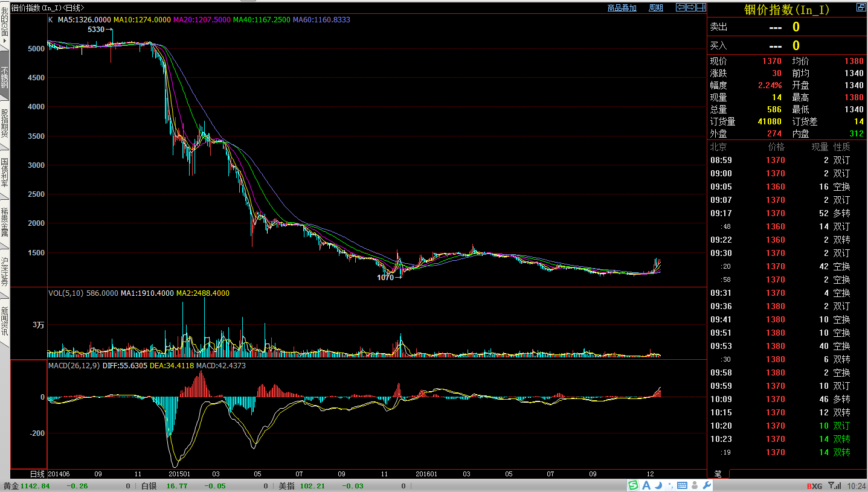Switch to the 股指期货 side tab
868x492 pixels.
pyautogui.click(x=5, y=124)
